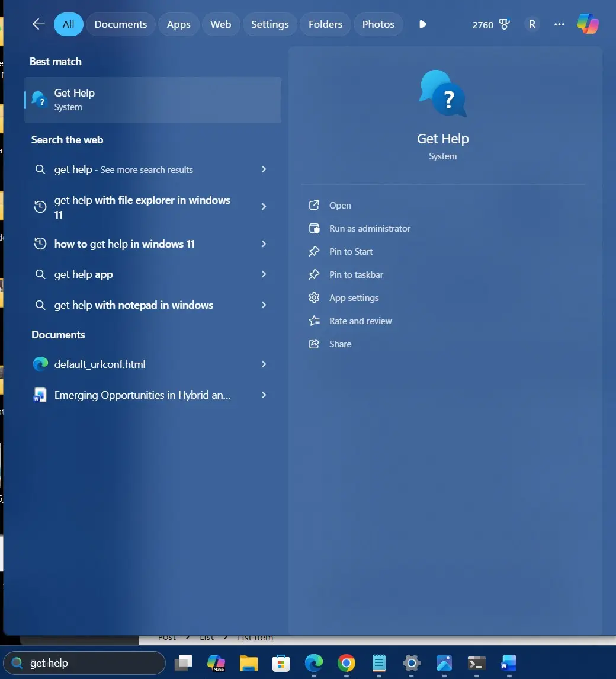
Task: Click the large Get Help app icon
Action: click(x=443, y=93)
